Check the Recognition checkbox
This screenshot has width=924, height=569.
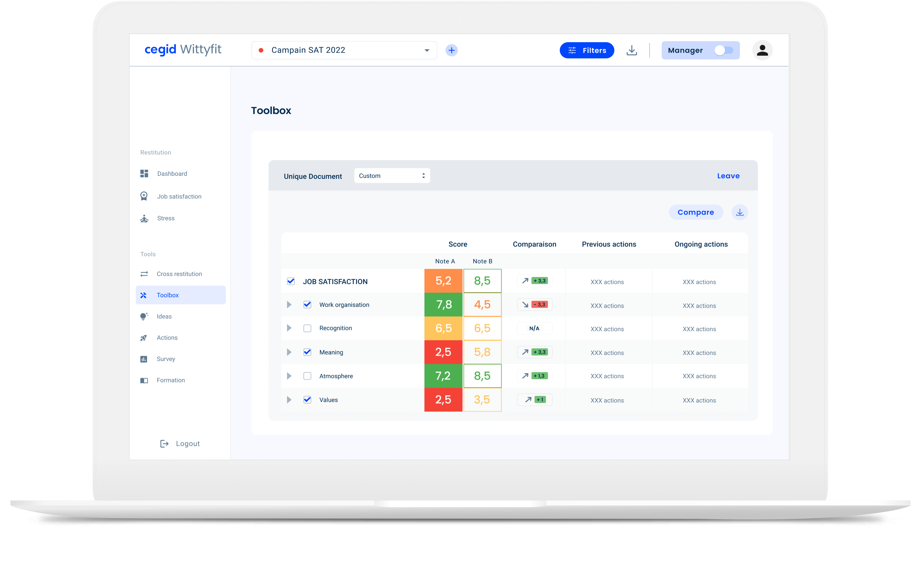pyautogui.click(x=307, y=328)
